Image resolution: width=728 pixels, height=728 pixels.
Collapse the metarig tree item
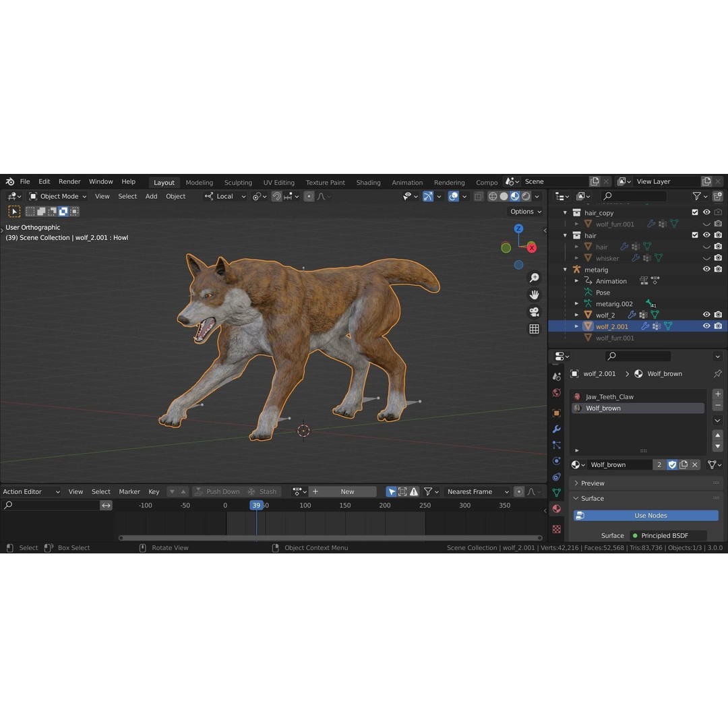(x=565, y=269)
